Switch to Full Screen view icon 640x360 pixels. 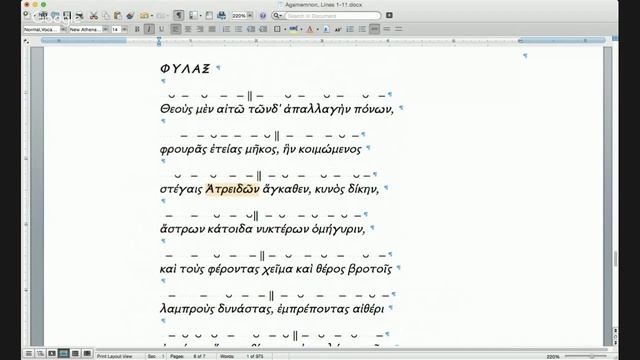click(87, 353)
